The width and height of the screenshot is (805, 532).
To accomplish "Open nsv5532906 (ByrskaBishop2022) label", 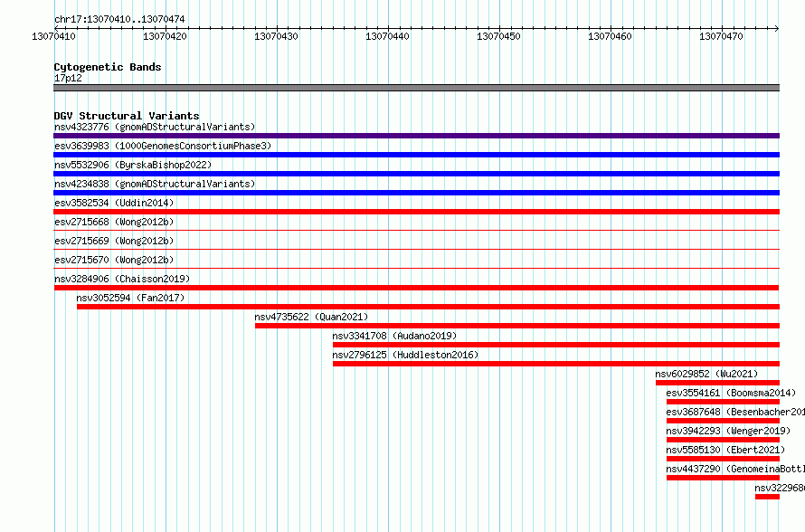I will 133,165.
